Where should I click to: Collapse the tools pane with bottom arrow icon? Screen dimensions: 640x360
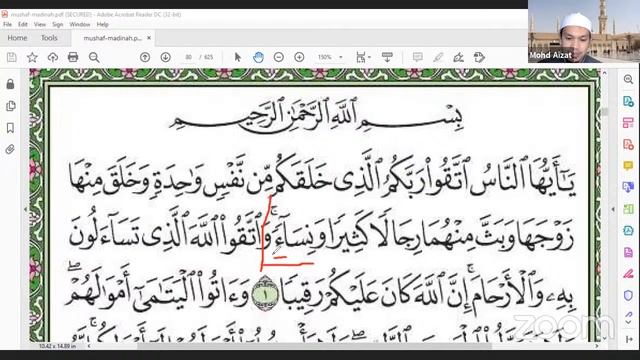[629, 339]
